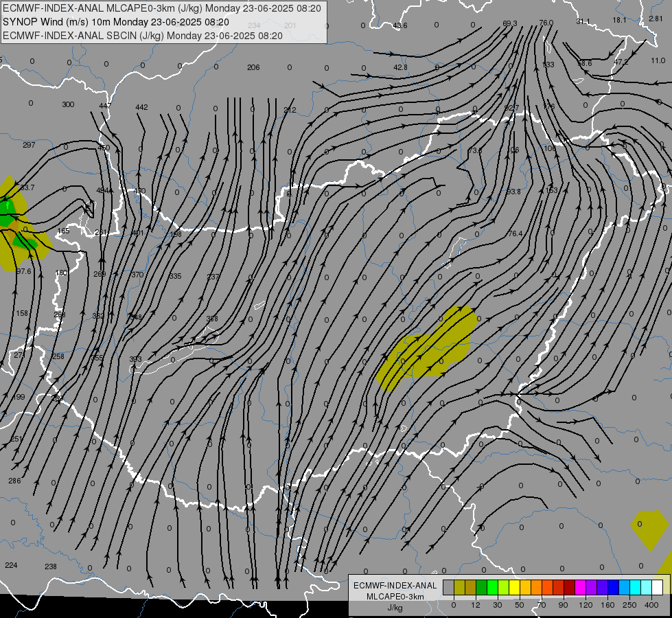Select the white legend swatch above 400
This screenshot has width=672, height=618.
click(657, 587)
